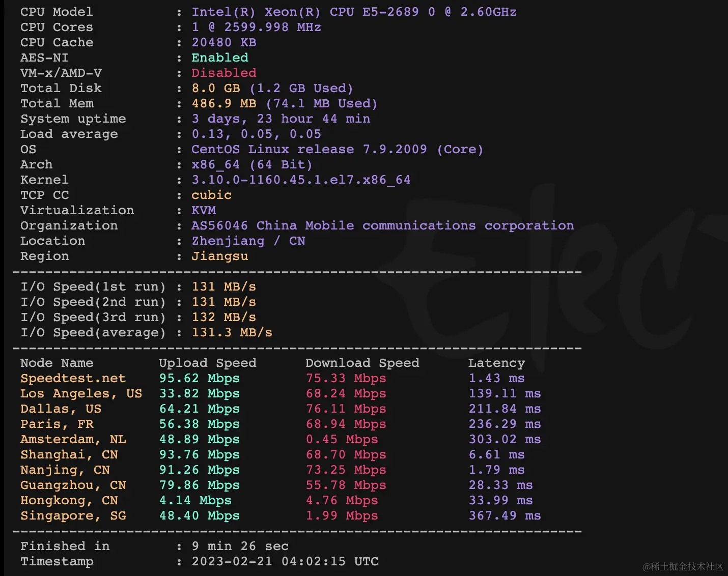Select the Paris, FR node name
This screenshot has height=576, width=728.
(x=57, y=424)
